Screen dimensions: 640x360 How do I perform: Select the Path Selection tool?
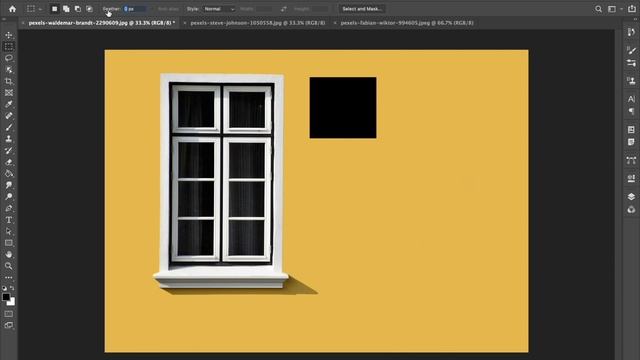[x=9, y=231]
